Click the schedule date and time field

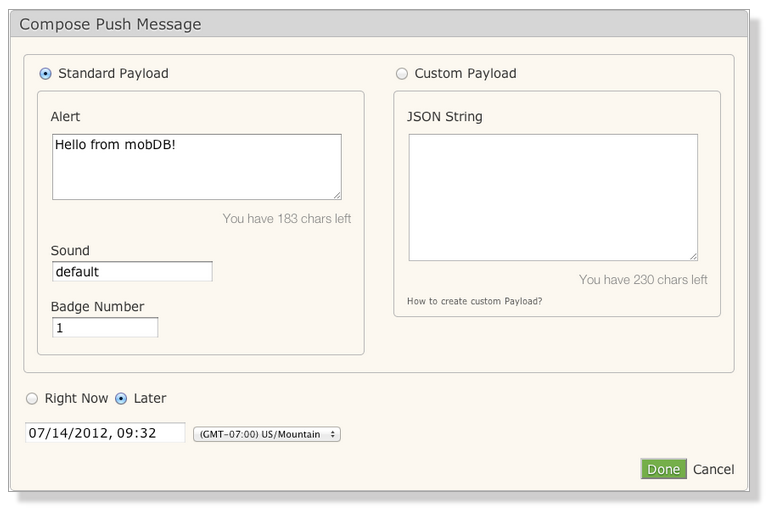(x=105, y=432)
